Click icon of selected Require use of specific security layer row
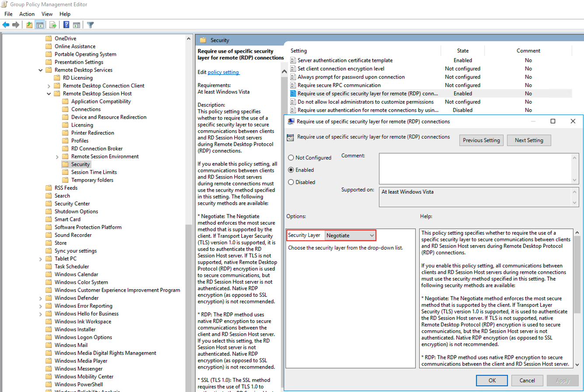The height and width of the screenshot is (392, 584). (293, 94)
